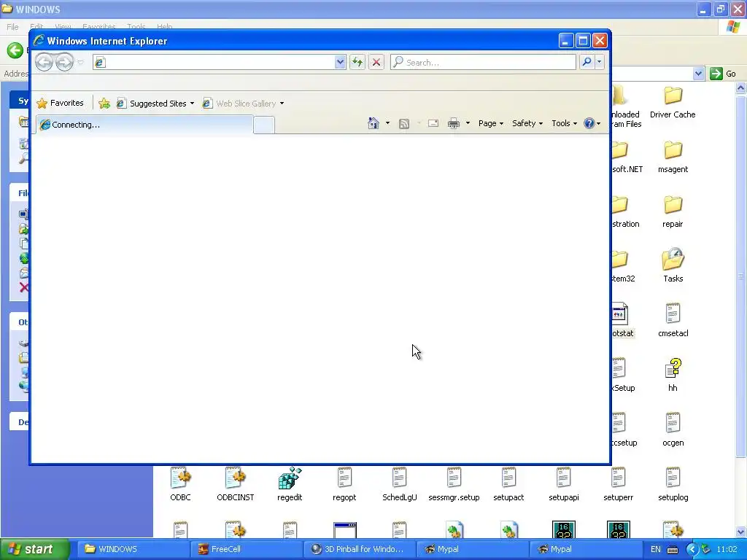Select the ODBCINST configuration file
Screen dimensions: 747x560
236,485
